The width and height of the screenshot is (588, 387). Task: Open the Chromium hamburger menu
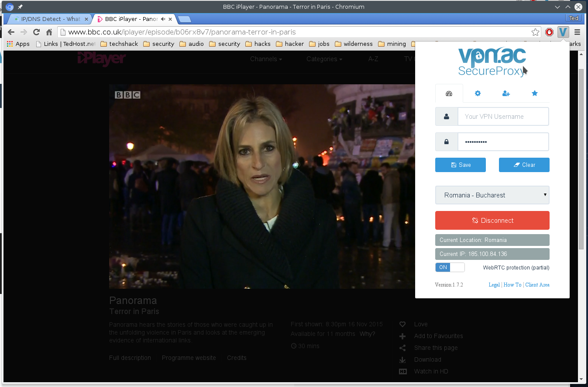click(x=577, y=32)
